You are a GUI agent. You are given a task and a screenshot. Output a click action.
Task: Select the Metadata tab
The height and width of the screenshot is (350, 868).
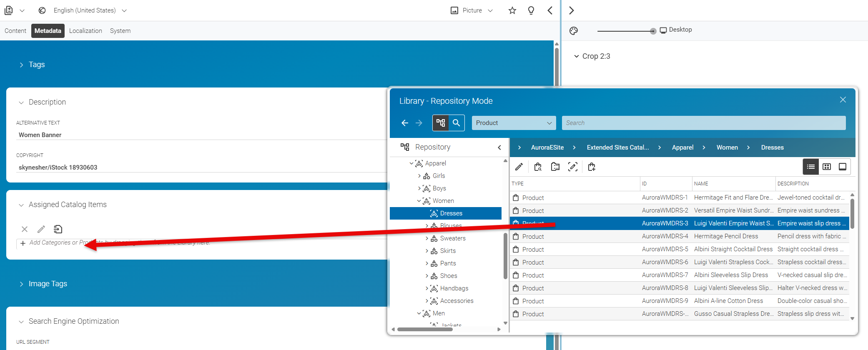click(x=48, y=31)
